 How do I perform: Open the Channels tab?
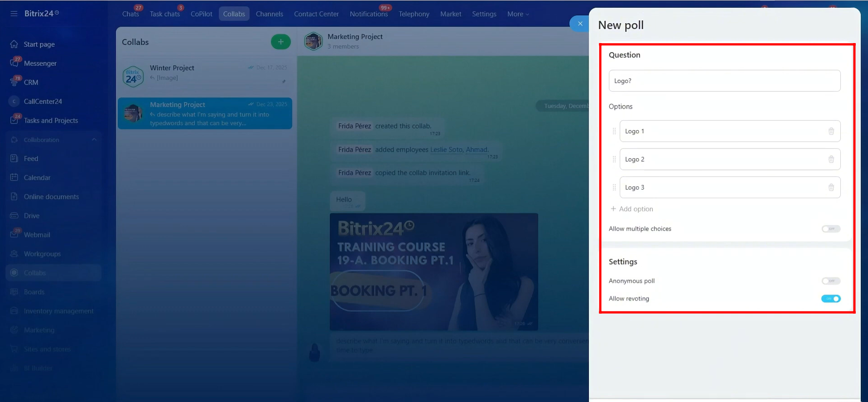(269, 14)
